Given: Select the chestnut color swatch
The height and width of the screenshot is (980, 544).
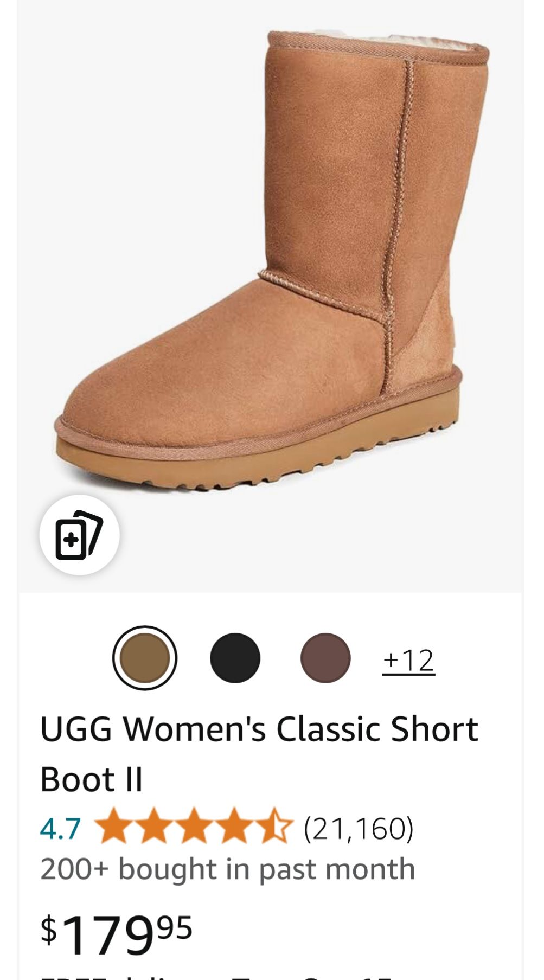Looking at the screenshot, I should (x=145, y=658).
